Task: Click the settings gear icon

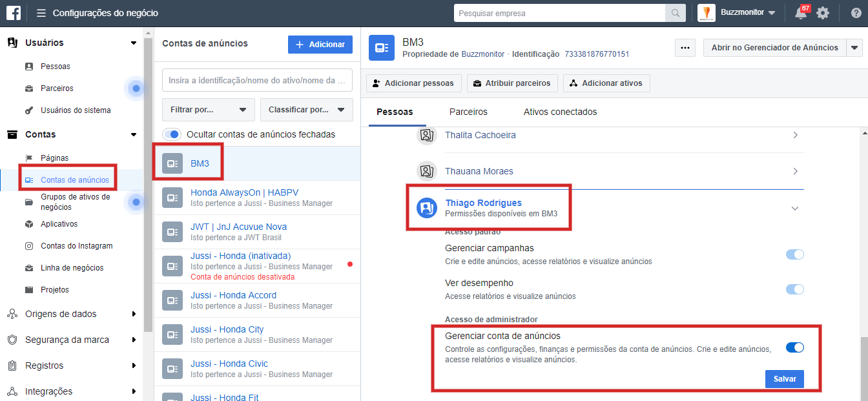Action: 822,13
